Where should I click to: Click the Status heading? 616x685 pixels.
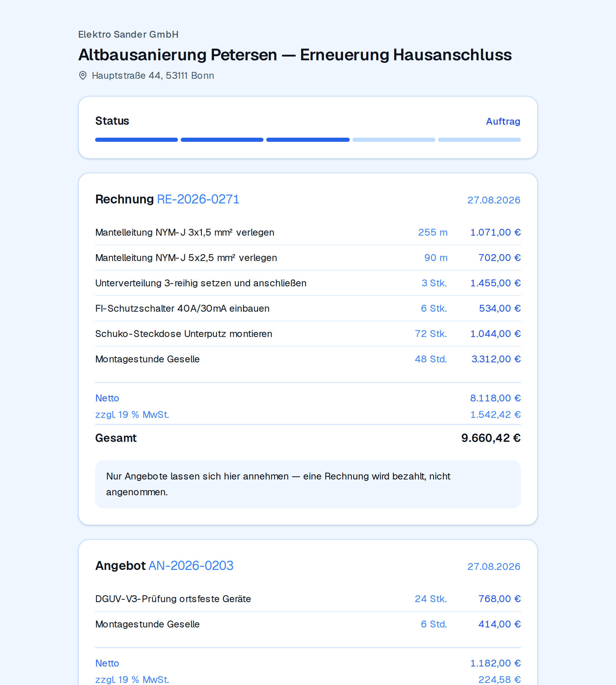click(x=112, y=121)
